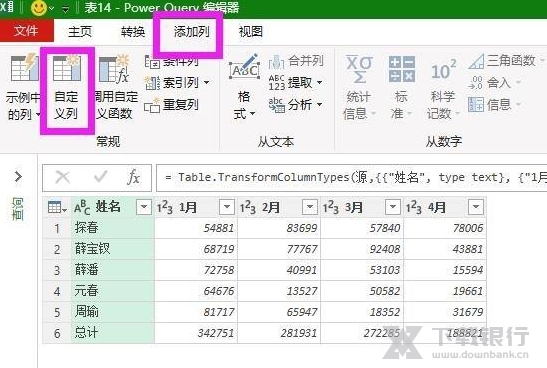Click the 科学记数 scientific icon
Screen dimensions: 547x368
[x=443, y=69]
